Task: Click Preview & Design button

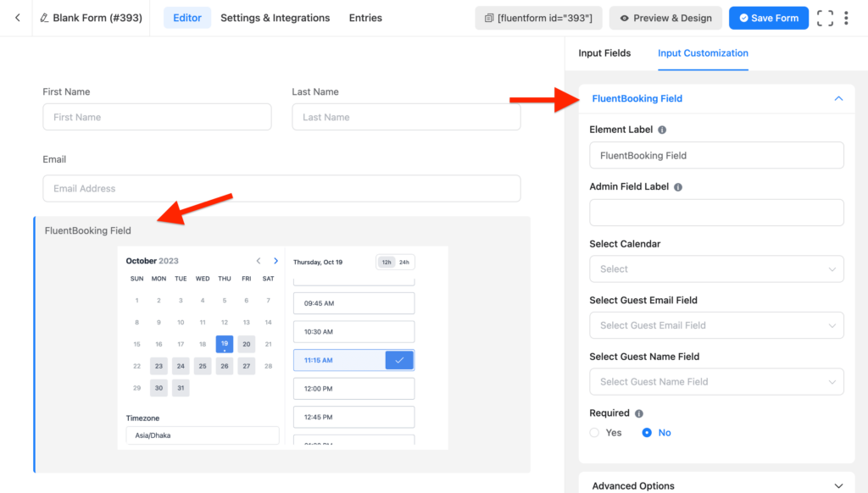Action: [x=665, y=18]
